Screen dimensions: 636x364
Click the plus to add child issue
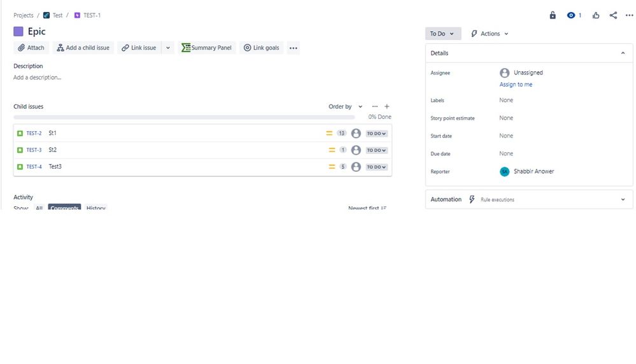[x=386, y=107]
